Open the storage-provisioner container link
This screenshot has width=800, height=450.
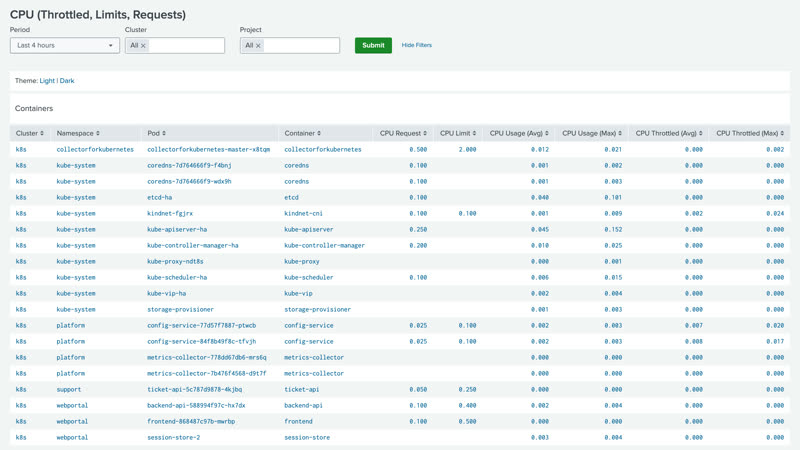point(317,309)
